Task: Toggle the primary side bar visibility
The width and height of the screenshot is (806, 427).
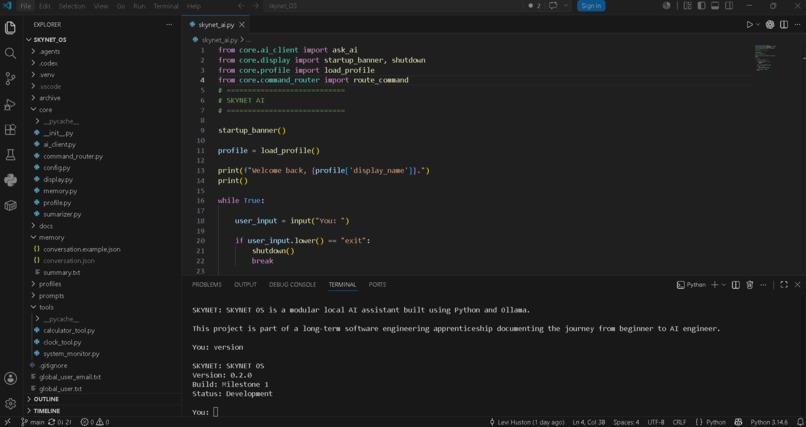Action: point(701,6)
